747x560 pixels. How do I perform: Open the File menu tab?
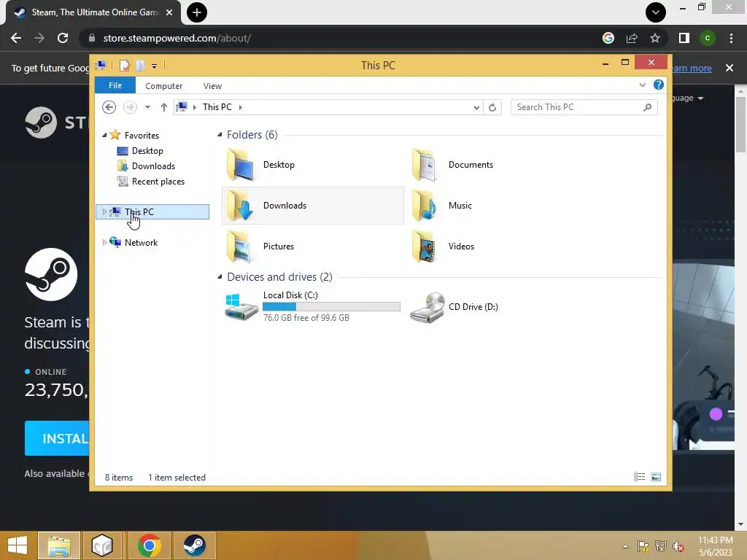[115, 85]
